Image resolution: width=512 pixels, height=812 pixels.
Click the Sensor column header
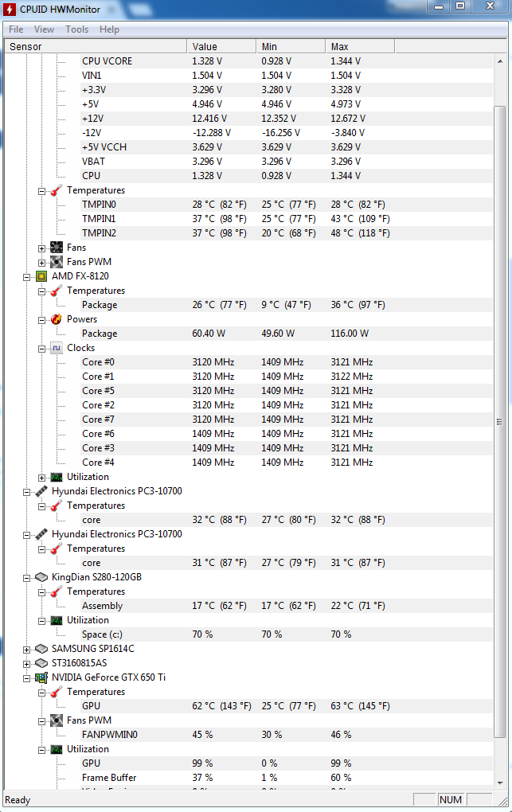coord(96,47)
